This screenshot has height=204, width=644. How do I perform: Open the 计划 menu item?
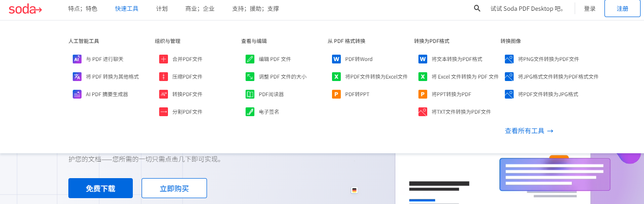click(162, 9)
